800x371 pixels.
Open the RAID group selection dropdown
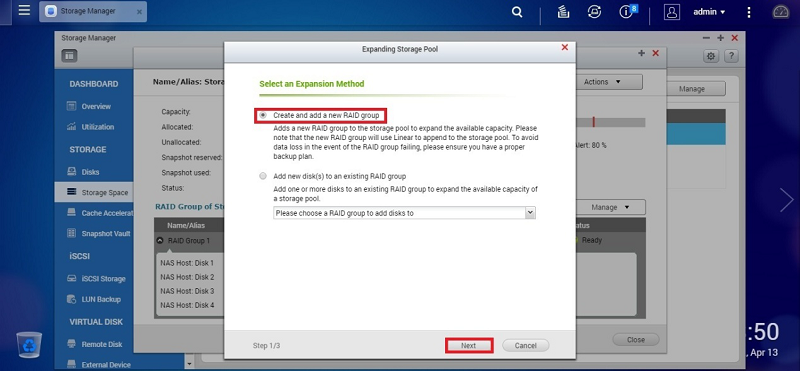coord(404,213)
